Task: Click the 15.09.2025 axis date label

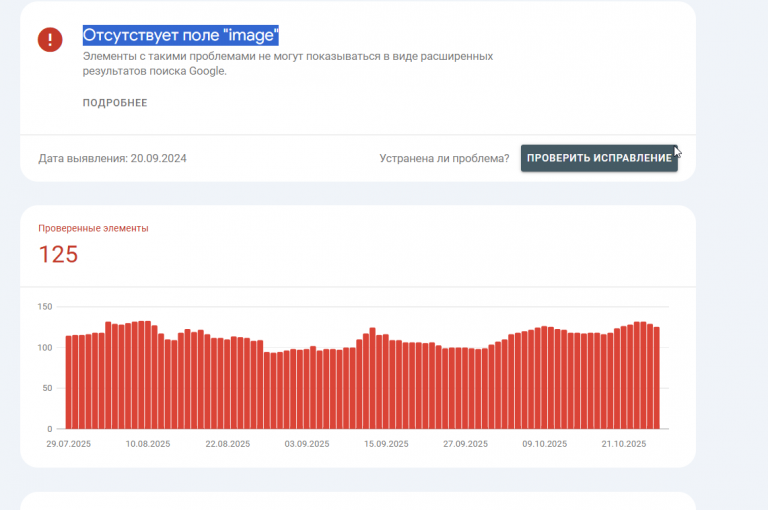Action: pyautogui.click(x=386, y=444)
